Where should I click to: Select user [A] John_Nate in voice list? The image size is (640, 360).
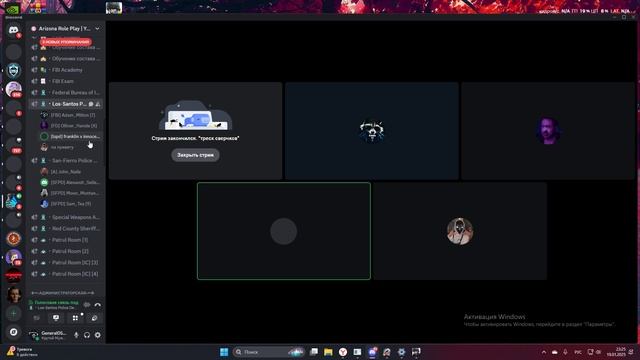click(x=70, y=172)
